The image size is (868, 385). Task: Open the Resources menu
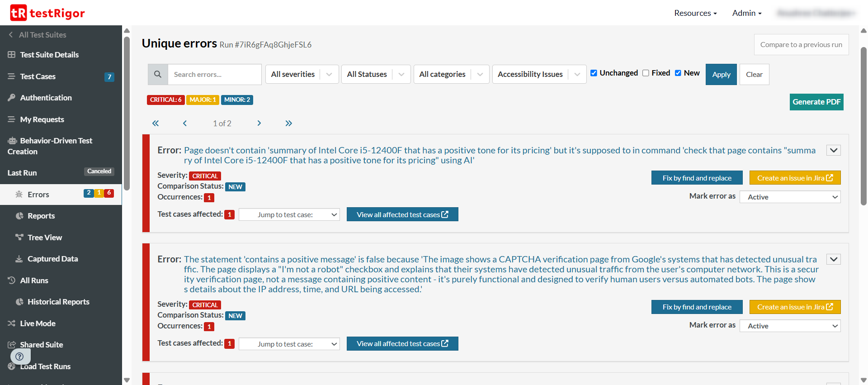click(695, 13)
